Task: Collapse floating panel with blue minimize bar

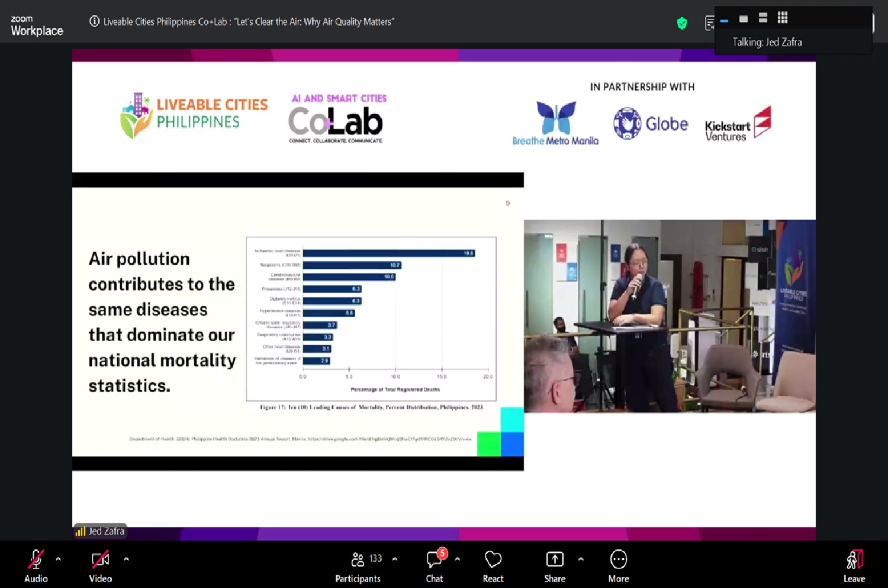Action: (724, 21)
